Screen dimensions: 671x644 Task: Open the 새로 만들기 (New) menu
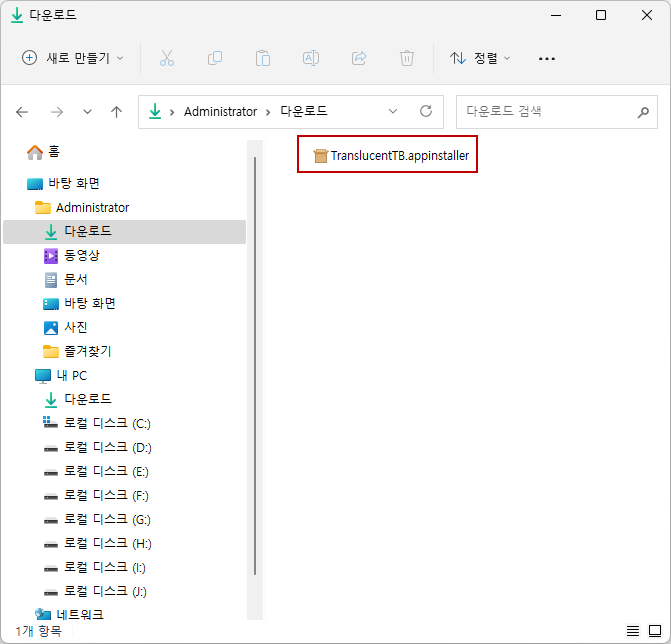pyautogui.click(x=73, y=58)
